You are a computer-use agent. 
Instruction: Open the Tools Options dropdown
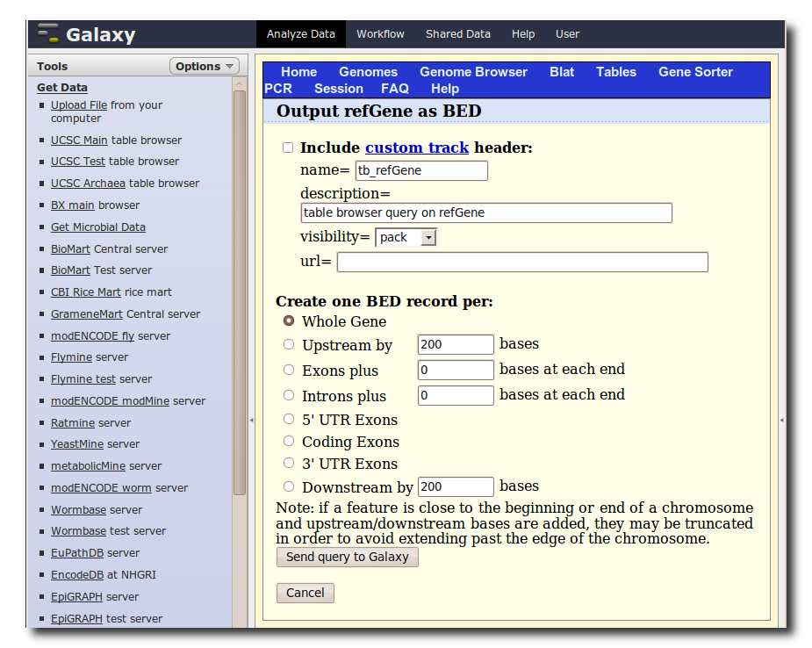point(205,67)
